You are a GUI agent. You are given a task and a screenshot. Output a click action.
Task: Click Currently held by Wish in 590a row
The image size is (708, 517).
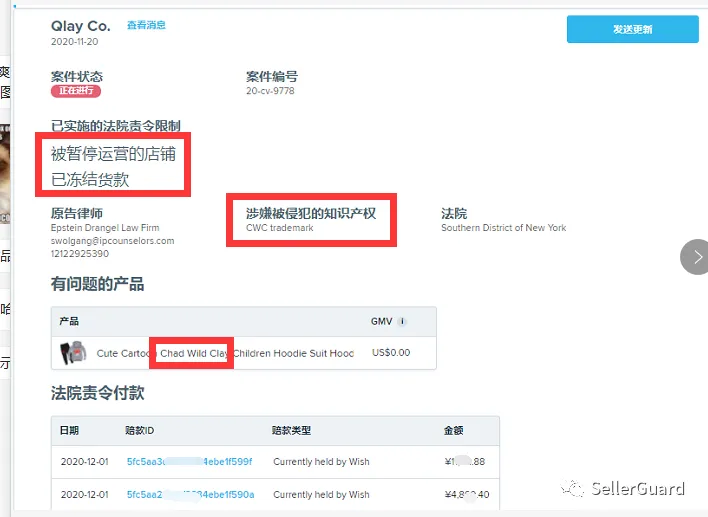coord(321,494)
